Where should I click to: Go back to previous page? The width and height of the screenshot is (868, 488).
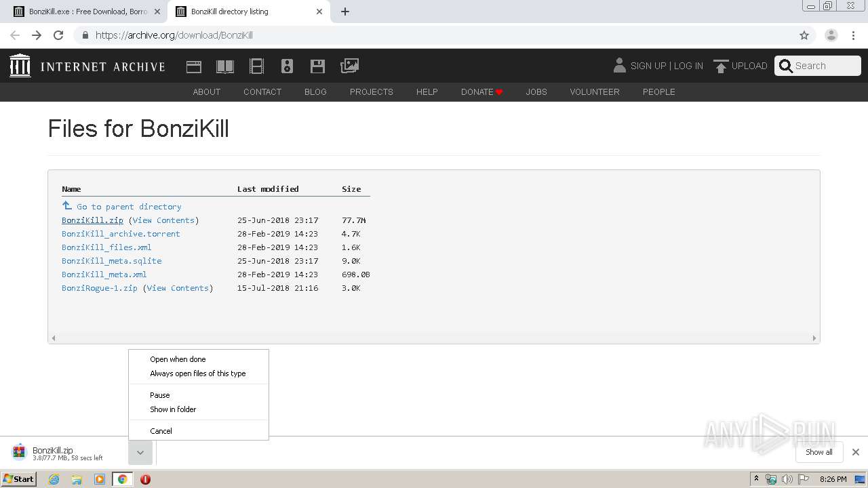(x=15, y=35)
